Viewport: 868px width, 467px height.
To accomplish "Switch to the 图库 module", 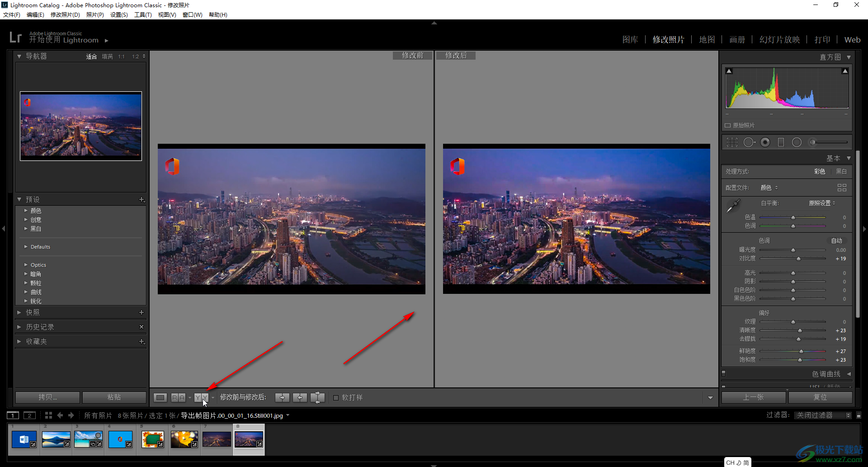I will tap(630, 40).
